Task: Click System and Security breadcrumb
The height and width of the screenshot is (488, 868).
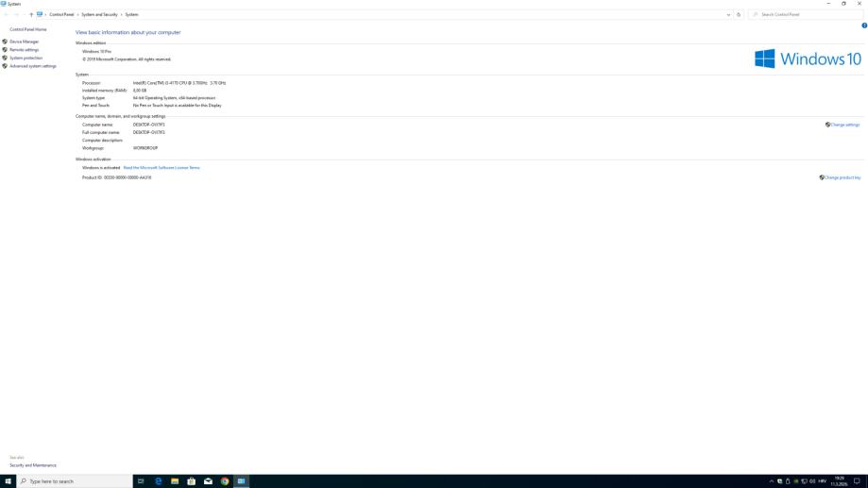Action: pos(99,14)
